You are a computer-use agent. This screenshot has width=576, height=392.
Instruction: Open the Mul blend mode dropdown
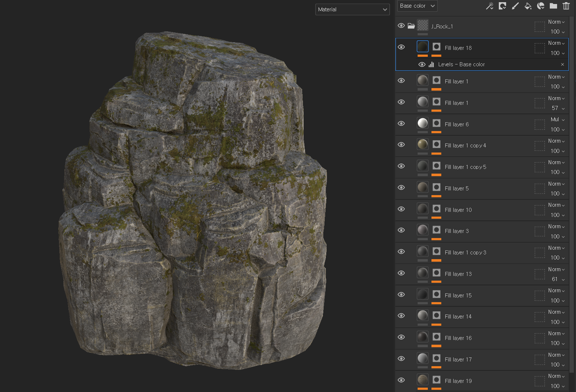click(x=557, y=119)
